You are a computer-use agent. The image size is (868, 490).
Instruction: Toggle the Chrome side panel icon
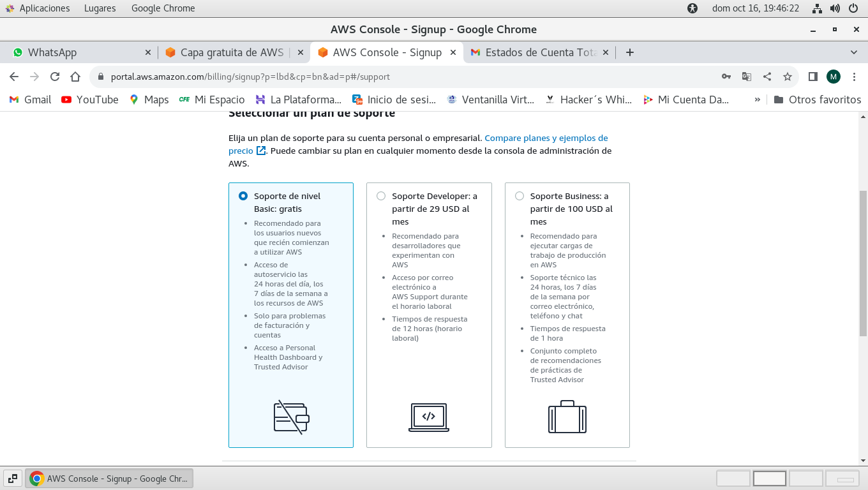click(x=813, y=77)
